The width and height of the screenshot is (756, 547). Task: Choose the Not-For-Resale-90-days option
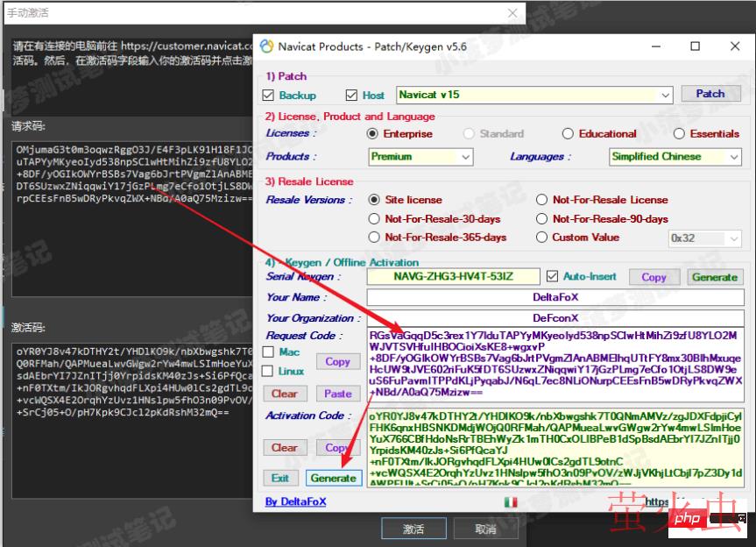pos(542,218)
